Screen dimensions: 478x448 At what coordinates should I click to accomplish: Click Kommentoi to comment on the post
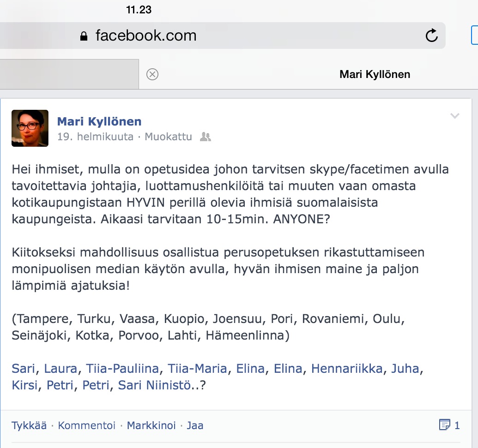(x=86, y=425)
